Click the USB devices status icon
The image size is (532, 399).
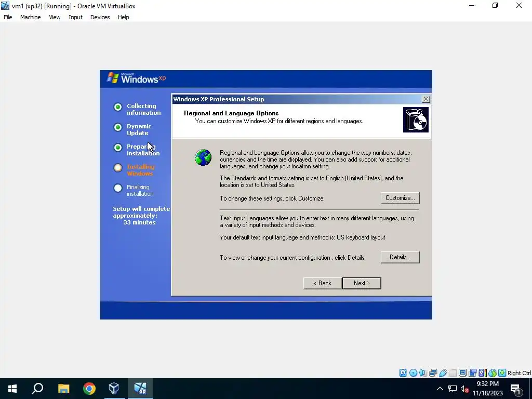tap(443, 373)
